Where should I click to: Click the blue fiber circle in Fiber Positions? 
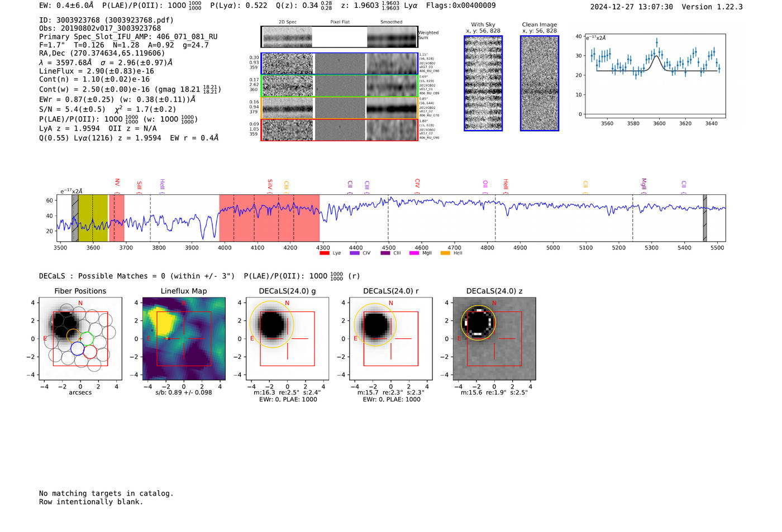click(77, 349)
